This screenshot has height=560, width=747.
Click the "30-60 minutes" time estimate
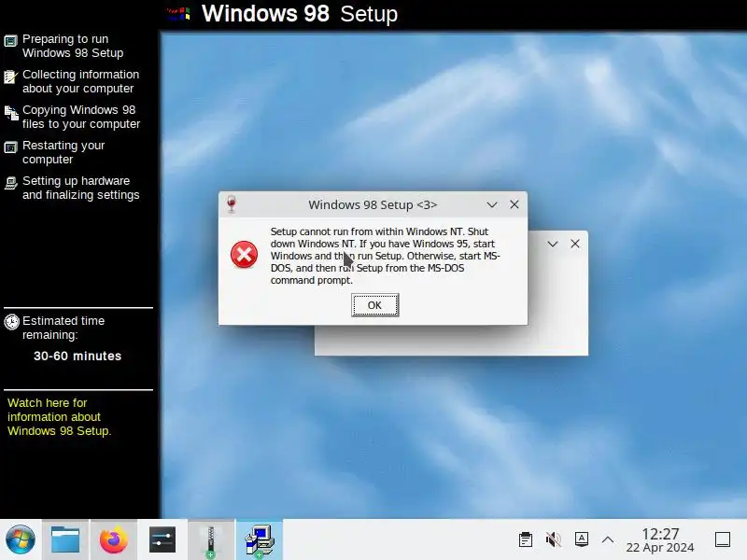click(x=78, y=356)
